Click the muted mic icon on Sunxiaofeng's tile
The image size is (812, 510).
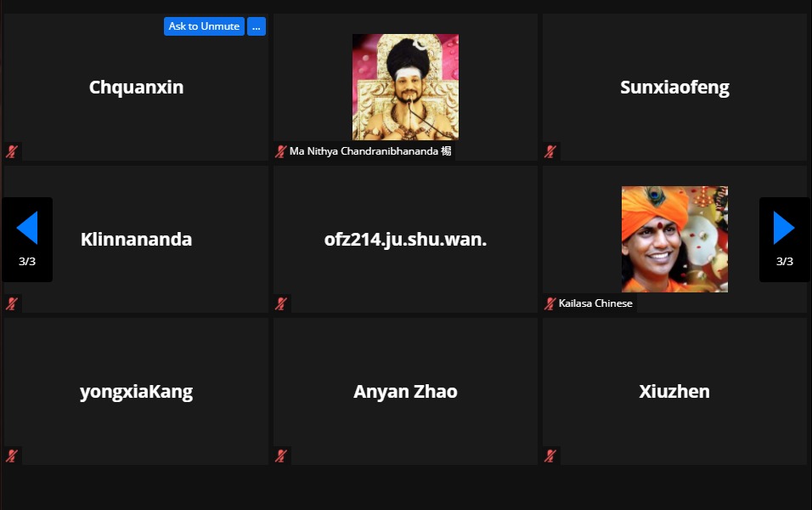[550, 152]
